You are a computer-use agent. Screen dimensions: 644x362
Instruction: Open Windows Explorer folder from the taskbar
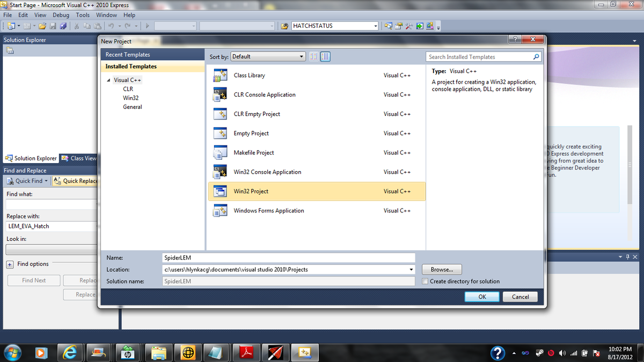click(x=158, y=352)
